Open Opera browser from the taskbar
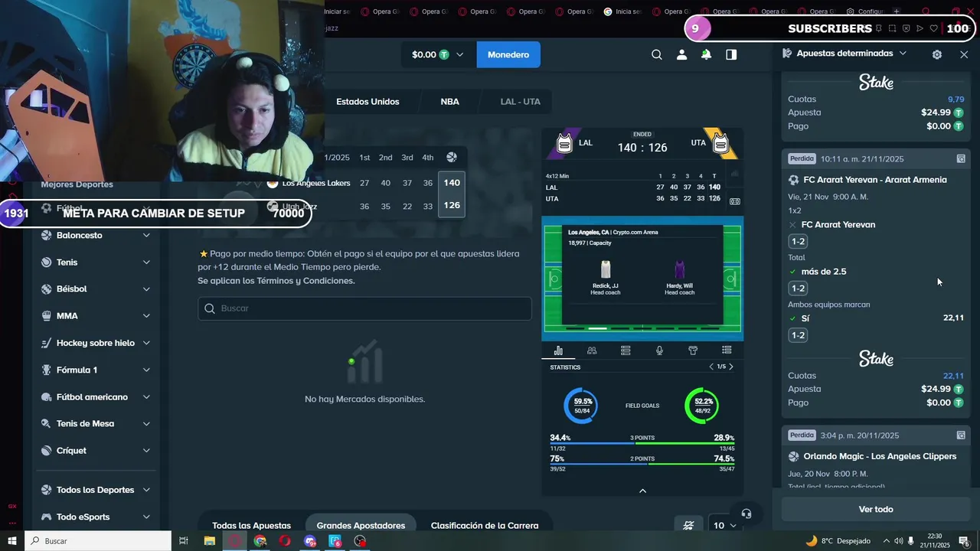 [285, 541]
